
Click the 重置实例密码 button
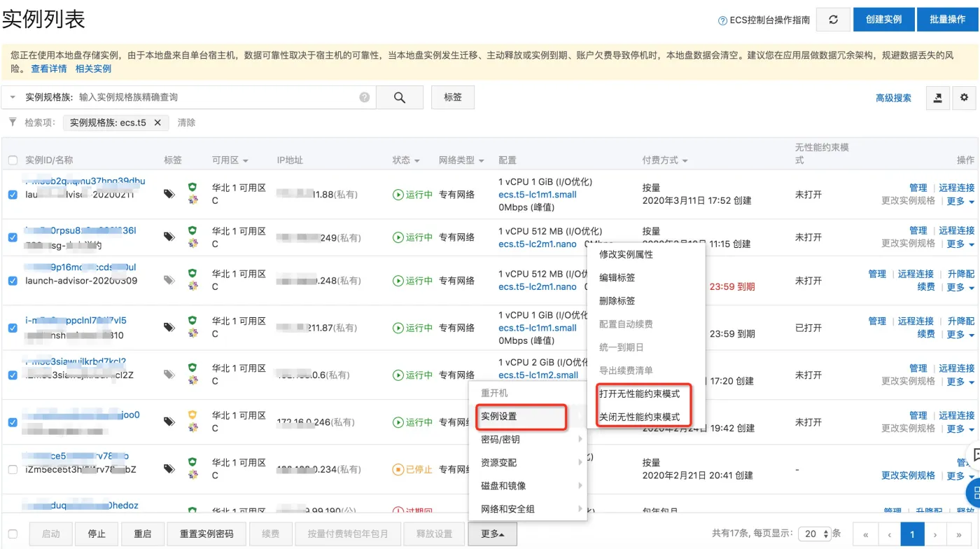[206, 534]
